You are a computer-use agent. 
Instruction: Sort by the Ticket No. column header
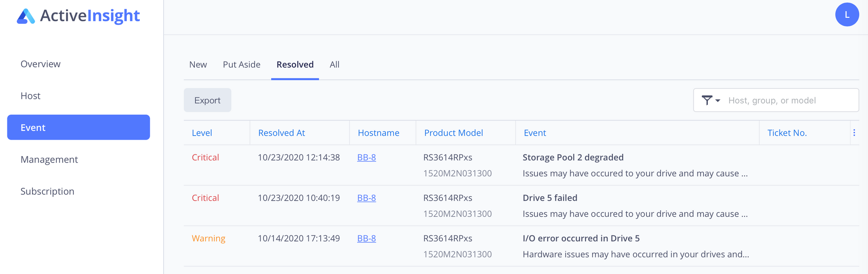tap(787, 133)
